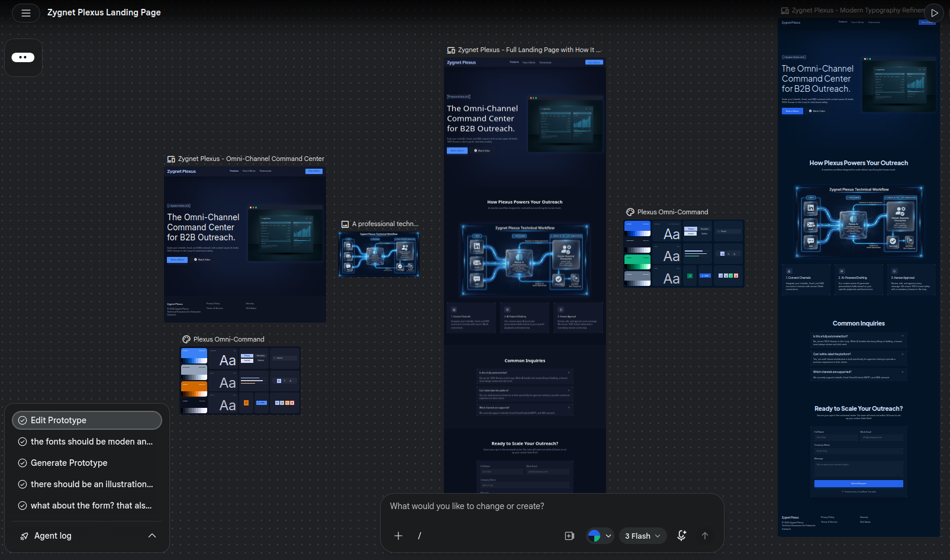Open the hamburger main menu
950x560 pixels.
26,12
